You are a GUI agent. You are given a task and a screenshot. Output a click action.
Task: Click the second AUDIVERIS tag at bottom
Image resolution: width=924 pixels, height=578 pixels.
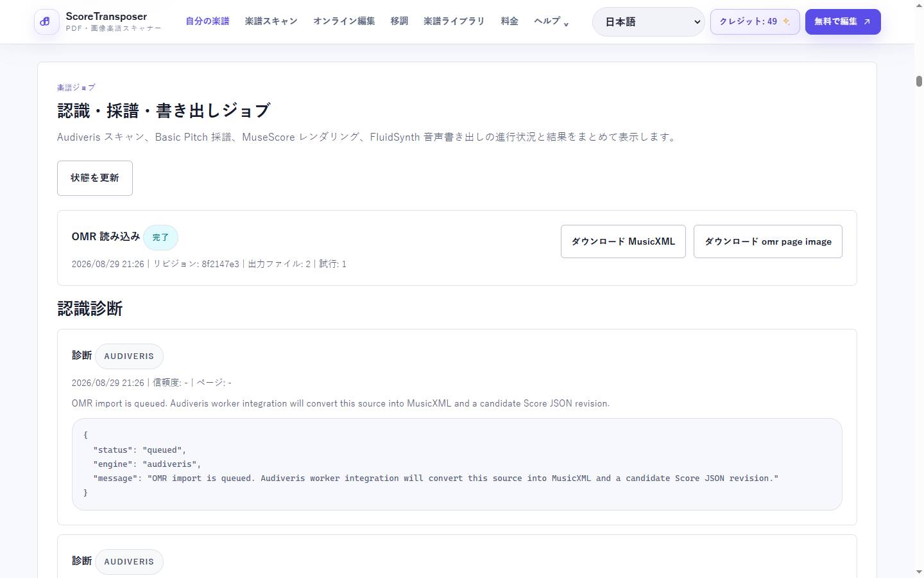129,562
